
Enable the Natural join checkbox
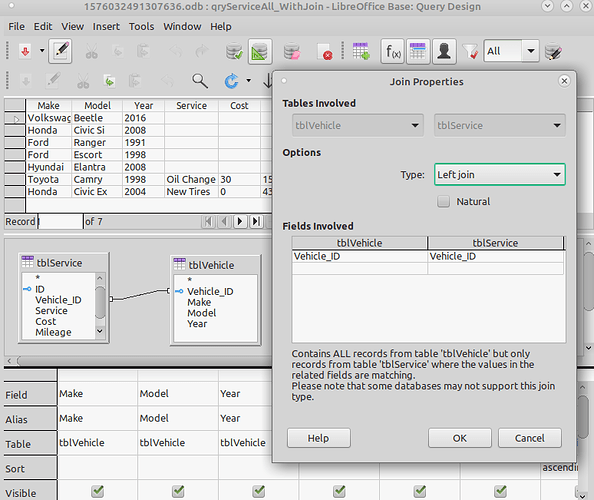[x=443, y=201]
